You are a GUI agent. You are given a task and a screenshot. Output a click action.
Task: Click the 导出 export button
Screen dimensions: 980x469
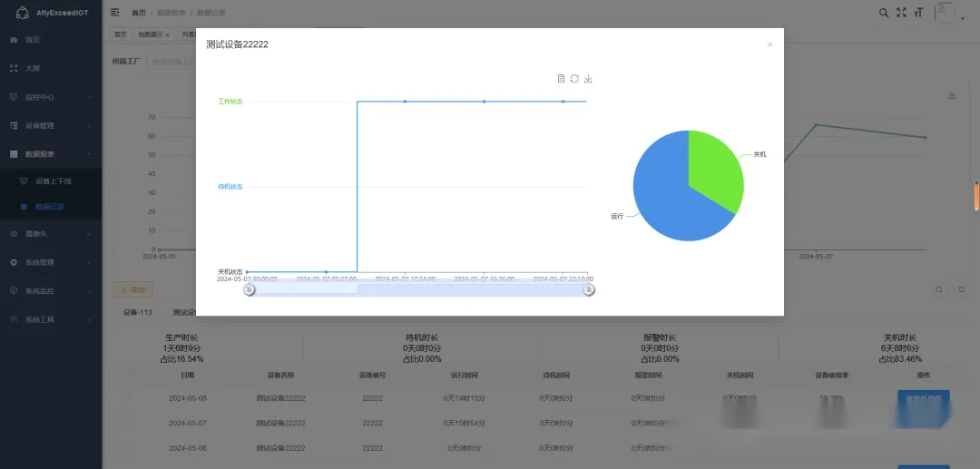132,289
